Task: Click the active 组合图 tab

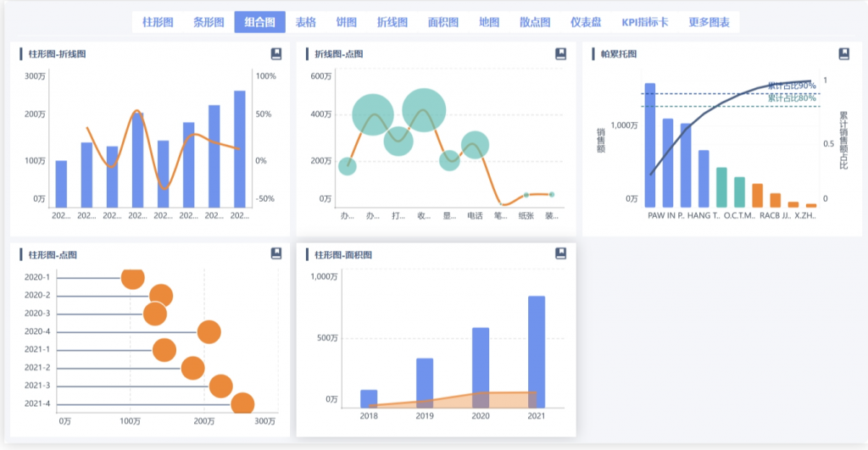Action: [259, 22]
